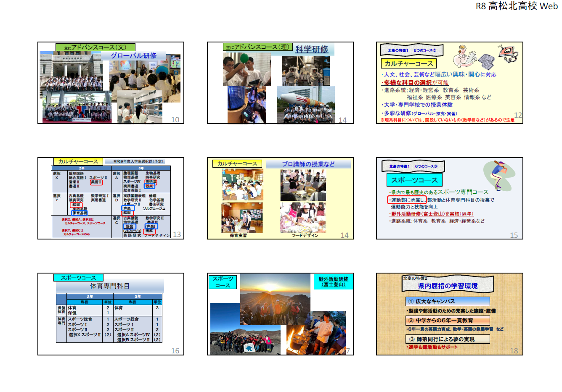Viewport: 562px width, 392px height.
Task: Open the グローバル研修 slide thumbnail
Action: click(x=111, y=83)
